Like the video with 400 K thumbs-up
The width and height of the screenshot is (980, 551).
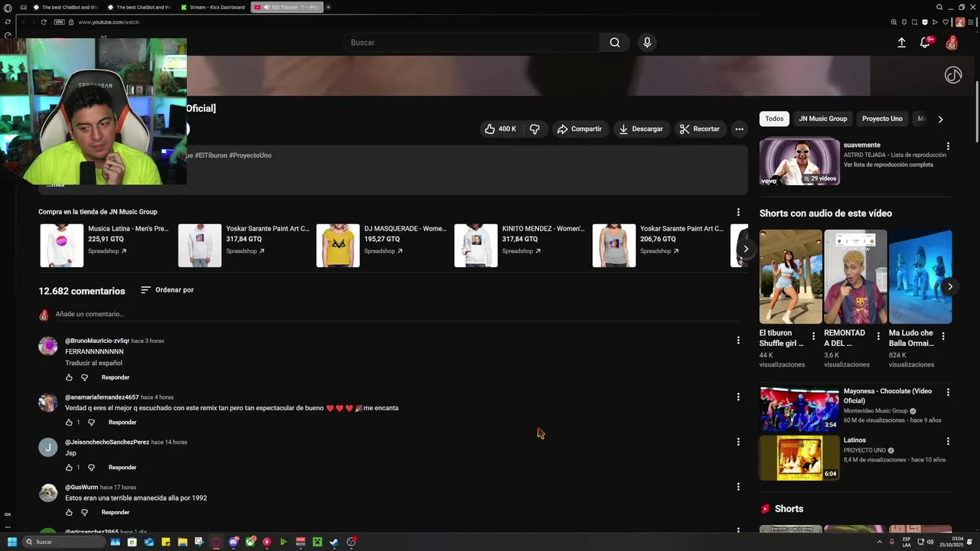(501, 129)
